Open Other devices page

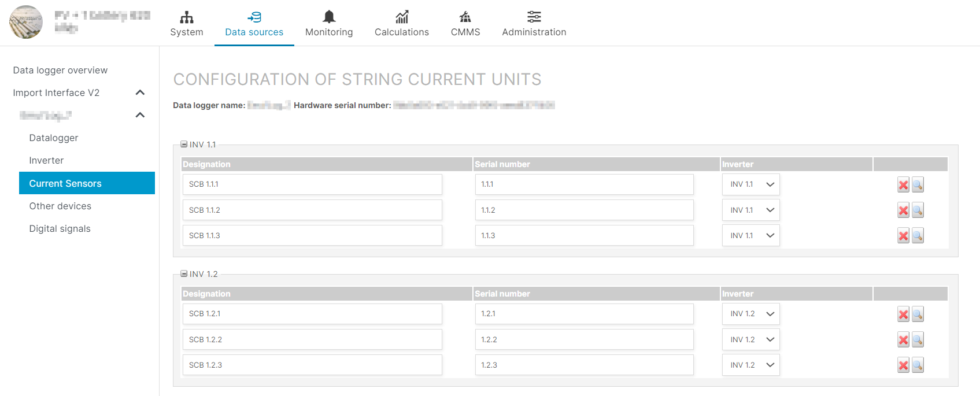click(60, 206)
